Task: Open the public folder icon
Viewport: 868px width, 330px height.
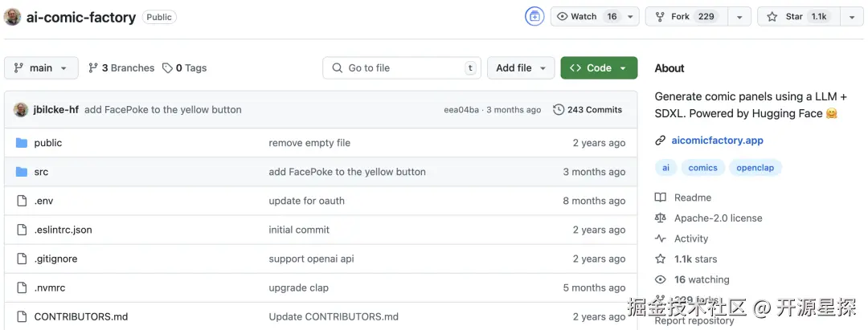Action: (x=22, y=143)
